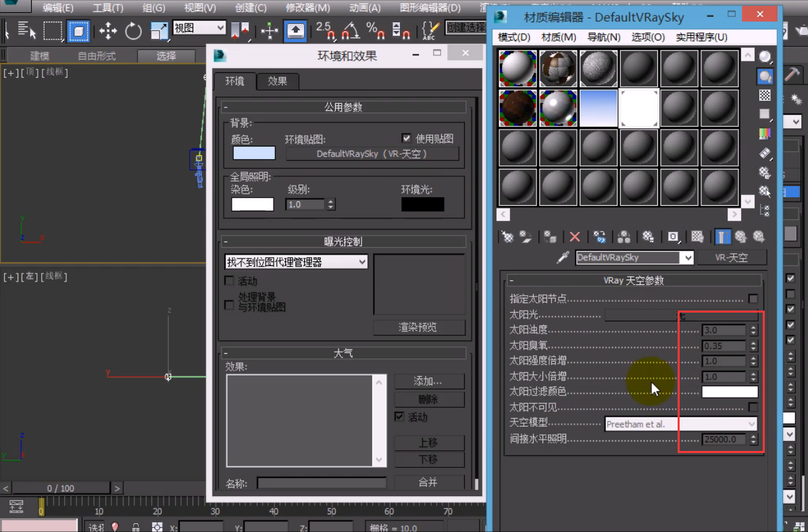Switch to the 效果 tab

click(277, 81)
